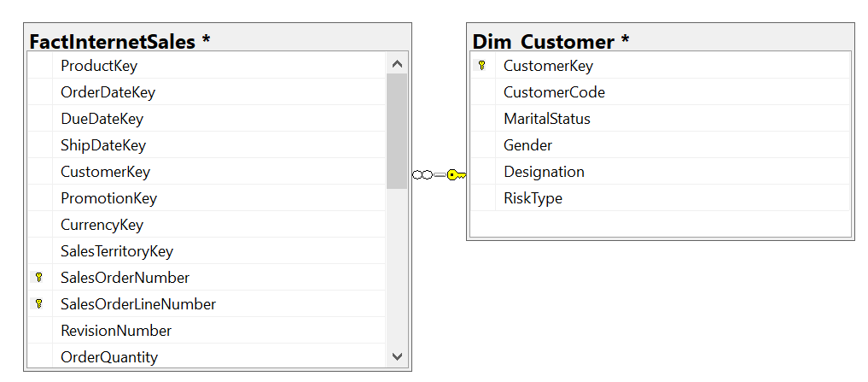
Task: Click the yellow key relationship endpoint
Action: 456,174
